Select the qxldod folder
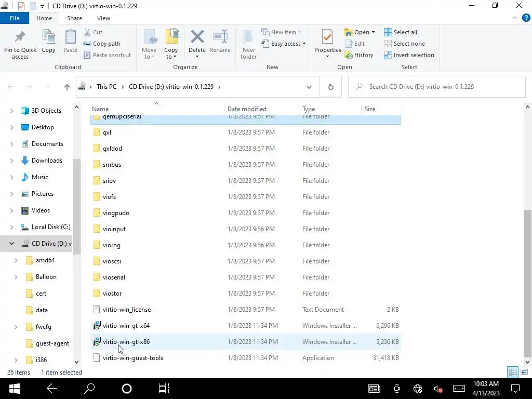This screenshot has width=532, height=399. click(x=246, y=149)
